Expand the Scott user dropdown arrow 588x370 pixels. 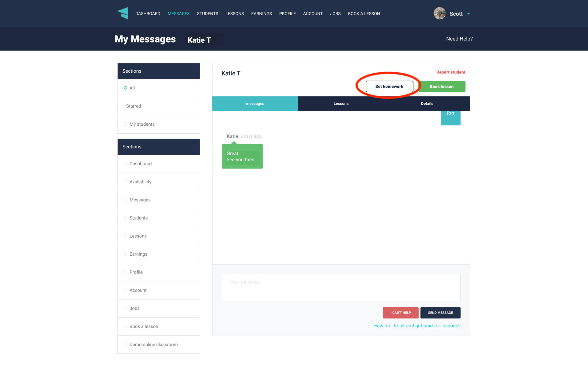[468, 14]
